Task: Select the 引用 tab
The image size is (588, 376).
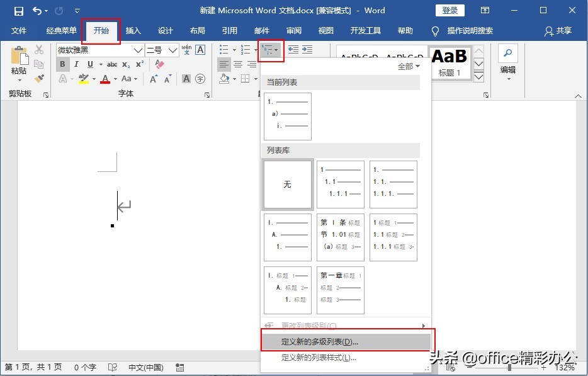Action: point(230,31)
